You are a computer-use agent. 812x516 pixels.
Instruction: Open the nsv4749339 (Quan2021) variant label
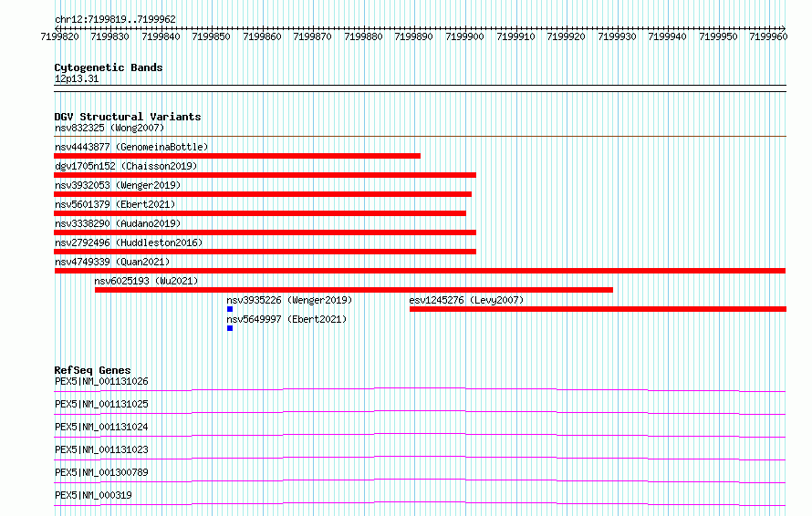point(112,262)
